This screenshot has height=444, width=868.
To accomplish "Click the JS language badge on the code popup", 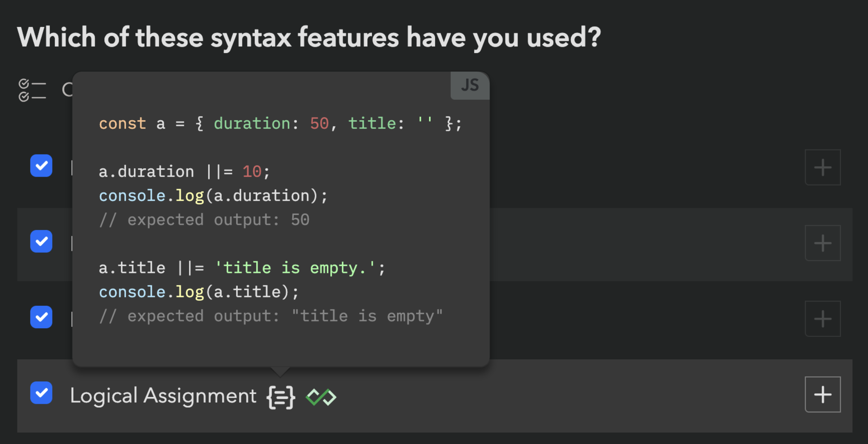I will click(470, 85).
